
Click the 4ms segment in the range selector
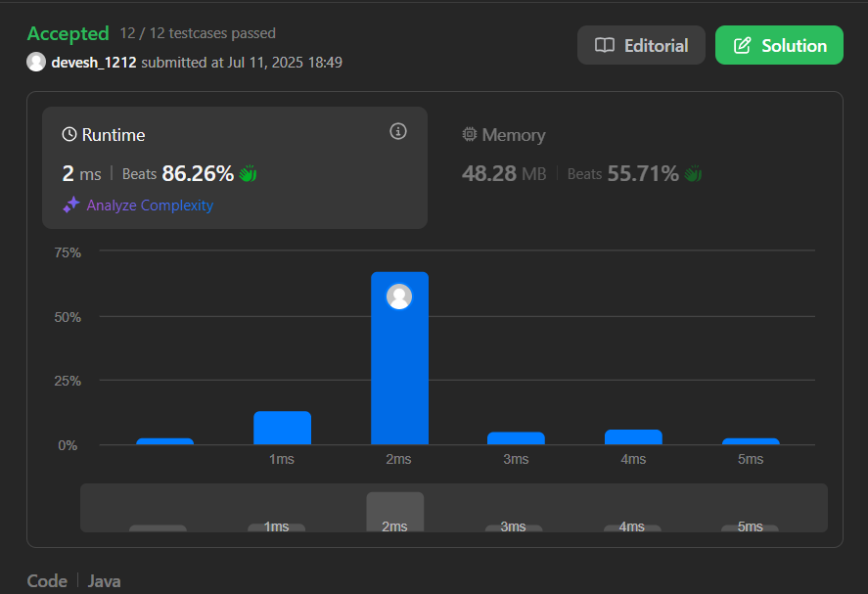[x=632, y=527]
